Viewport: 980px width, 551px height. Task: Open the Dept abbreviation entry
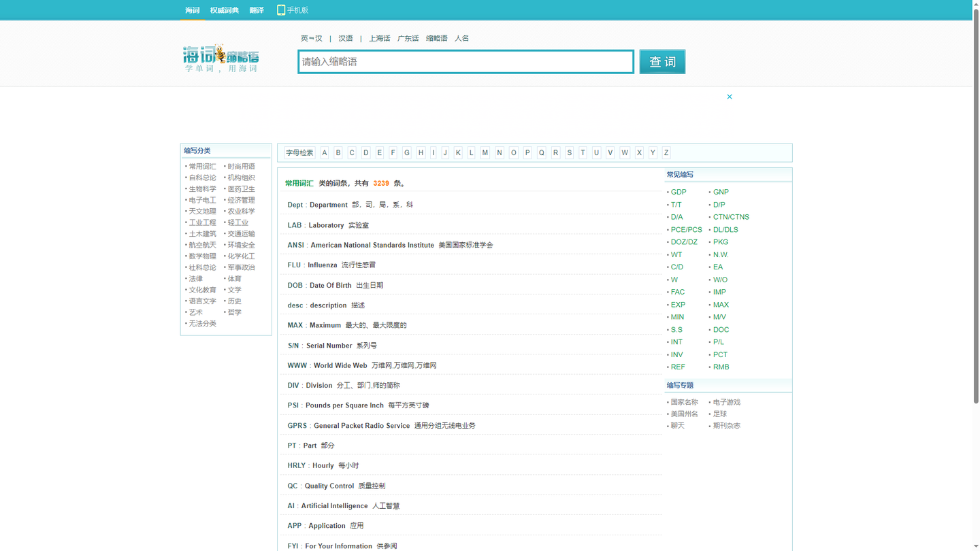(x=295, y=205)
